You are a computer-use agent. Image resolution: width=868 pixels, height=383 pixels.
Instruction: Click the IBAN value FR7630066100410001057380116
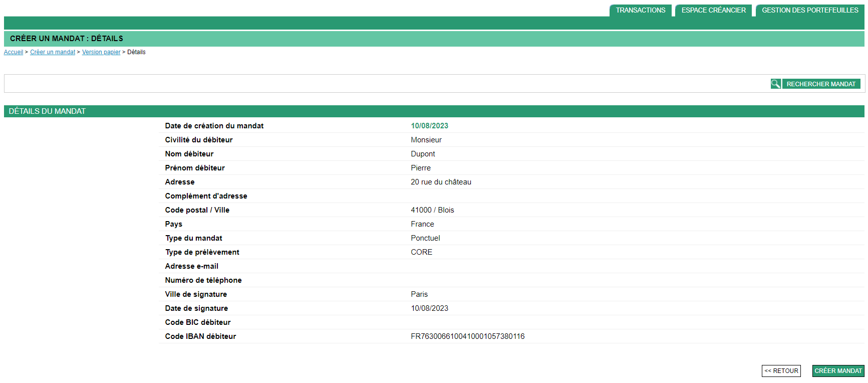tap(467, 336)
